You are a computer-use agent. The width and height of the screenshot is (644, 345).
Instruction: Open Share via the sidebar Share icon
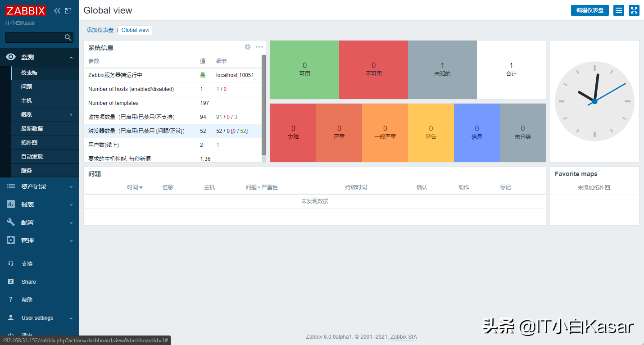[10, 281]
